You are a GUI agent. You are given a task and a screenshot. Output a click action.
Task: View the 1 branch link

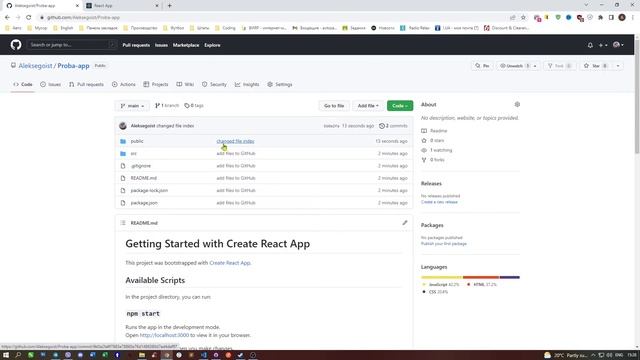click(x=167, y=106)
